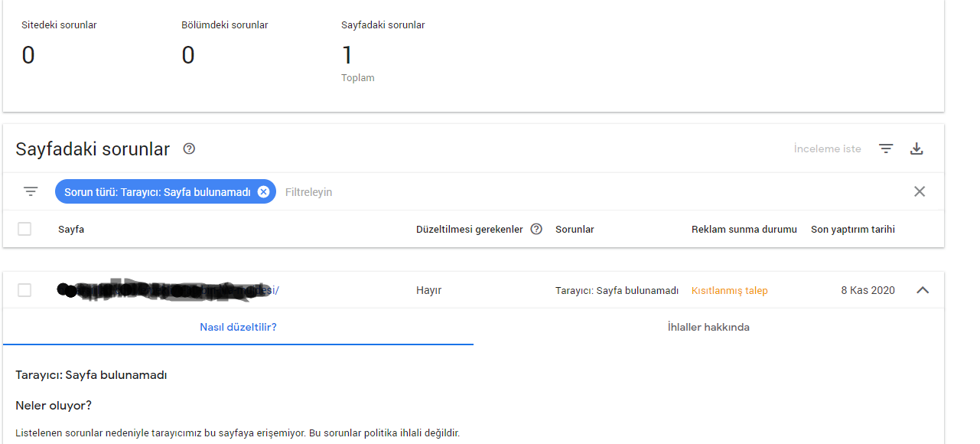The height and width of the screenshot is (444, 980).
Task: Open help icon next to Düzeltilmesi gerekenler
Action: point(536,229)
